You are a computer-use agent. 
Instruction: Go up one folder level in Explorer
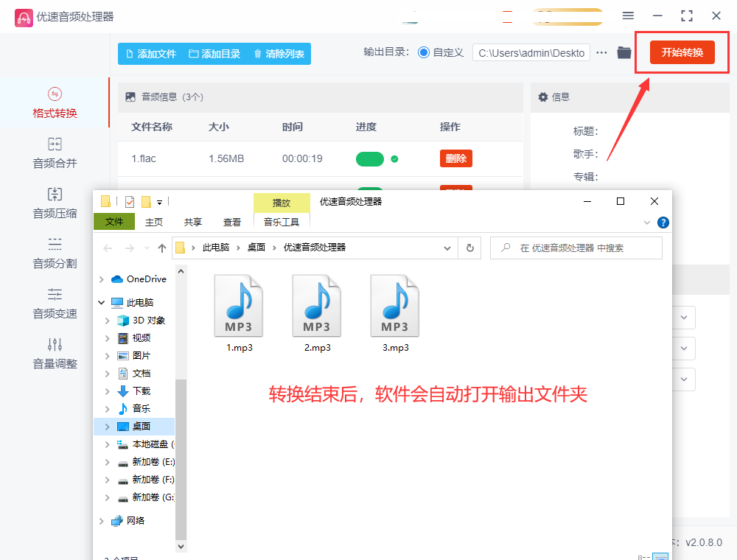(162, 248)
